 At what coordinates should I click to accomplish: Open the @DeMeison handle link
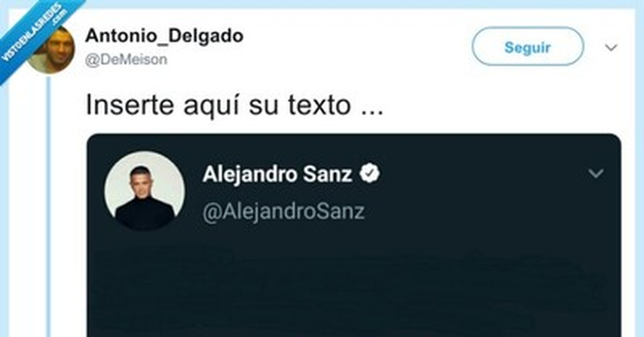tap(126, 59)
